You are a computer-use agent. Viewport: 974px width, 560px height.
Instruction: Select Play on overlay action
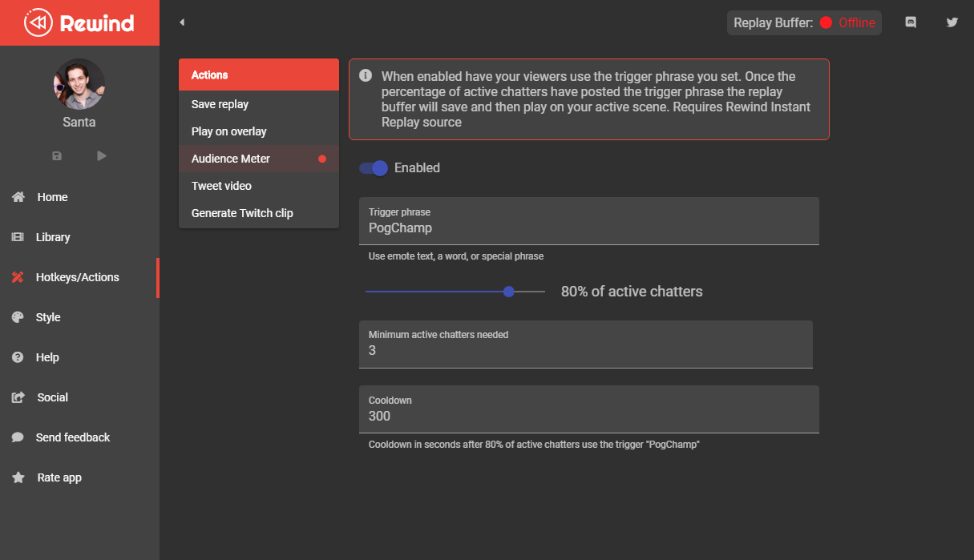tap(259, 131)
